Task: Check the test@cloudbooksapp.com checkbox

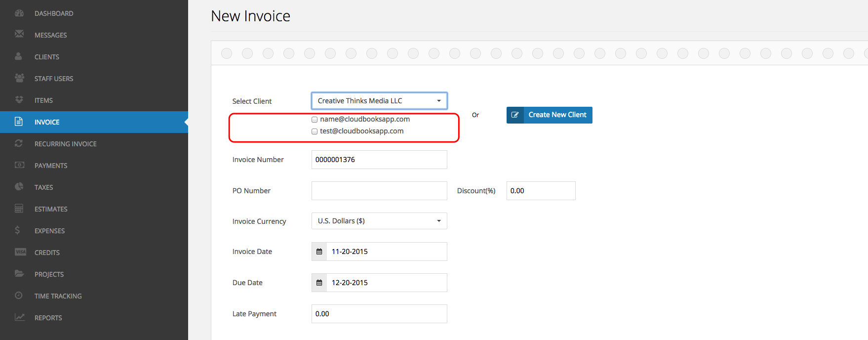Action: point(315,131)
